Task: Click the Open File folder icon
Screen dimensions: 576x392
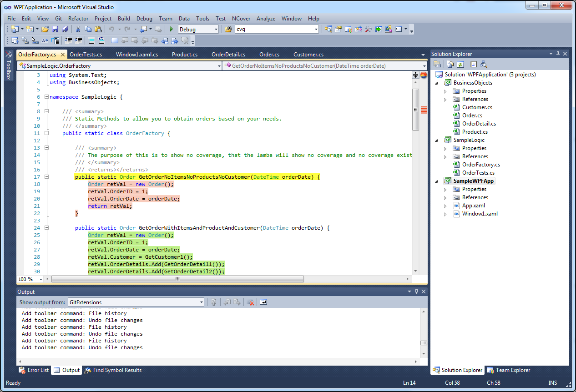Action: 45,29
